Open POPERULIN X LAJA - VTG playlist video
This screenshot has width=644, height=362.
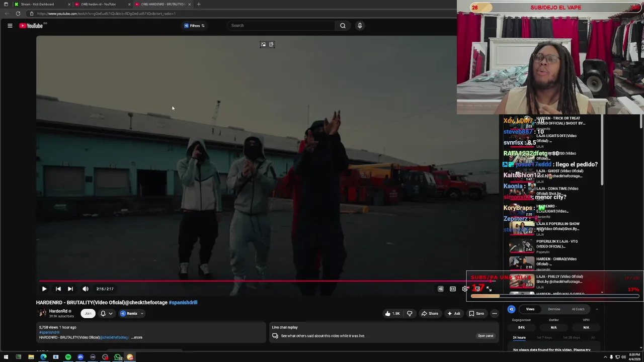554,246
